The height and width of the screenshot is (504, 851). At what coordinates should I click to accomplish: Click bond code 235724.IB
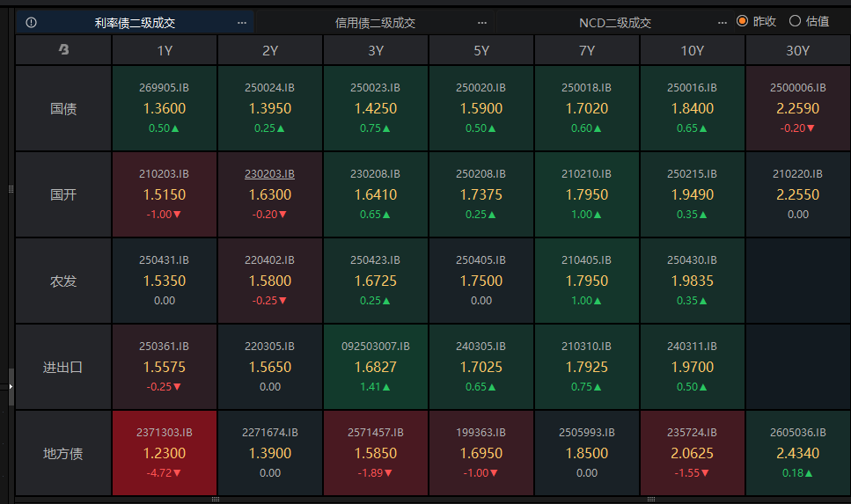(x=692, y=433)
